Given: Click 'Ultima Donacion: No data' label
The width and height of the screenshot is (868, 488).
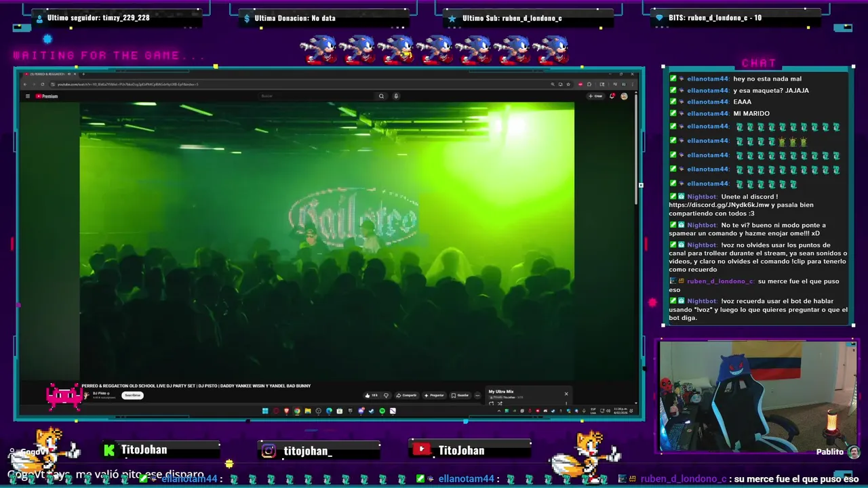Looking at the screenshot, I should (295, 18).
